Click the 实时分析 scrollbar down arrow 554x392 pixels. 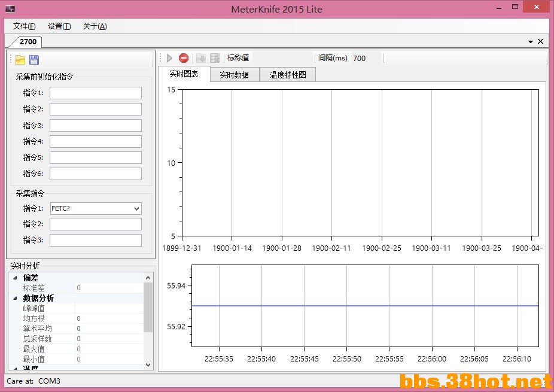(x=148, y=365)
